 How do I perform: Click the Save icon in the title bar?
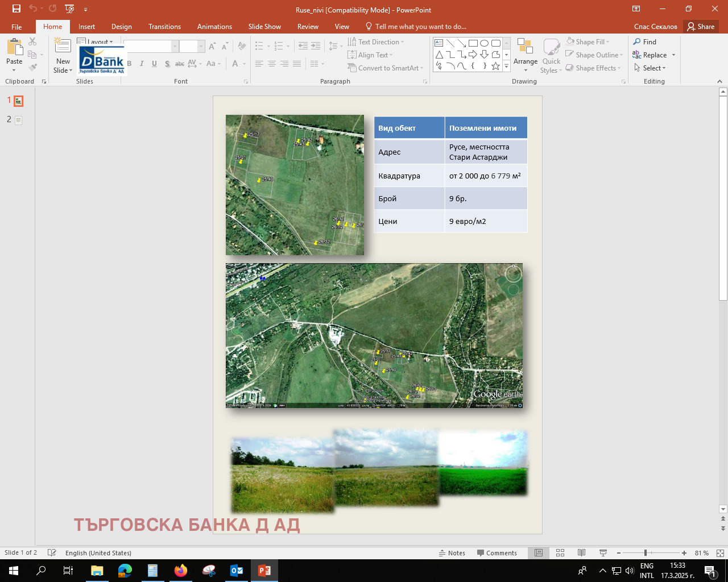click(x=16, y=9)
